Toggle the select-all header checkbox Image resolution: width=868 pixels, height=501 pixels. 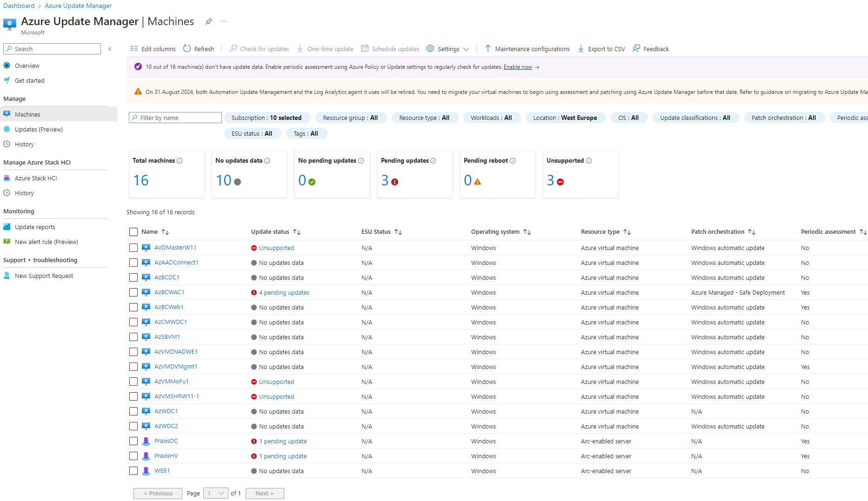pyautogui.click(x=134, y=232)
